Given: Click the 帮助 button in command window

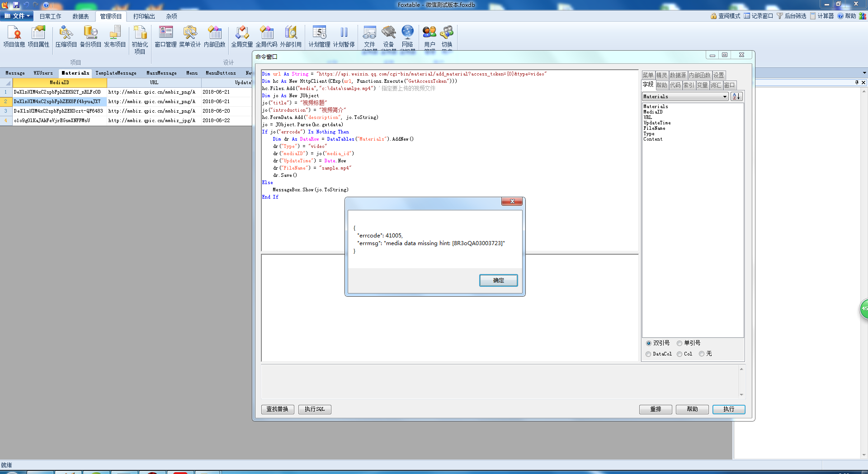Looking at the screenshot, I should tap(692, 409).
